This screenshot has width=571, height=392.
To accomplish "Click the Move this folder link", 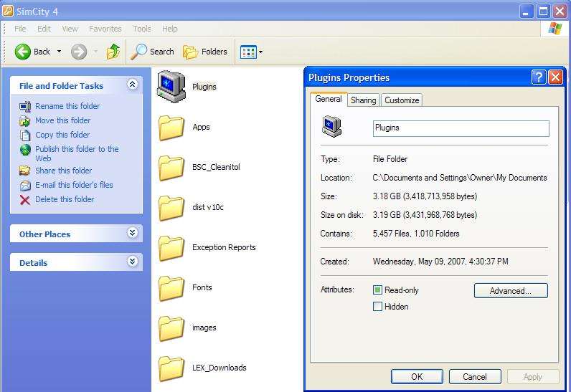I will coord(62,120).
